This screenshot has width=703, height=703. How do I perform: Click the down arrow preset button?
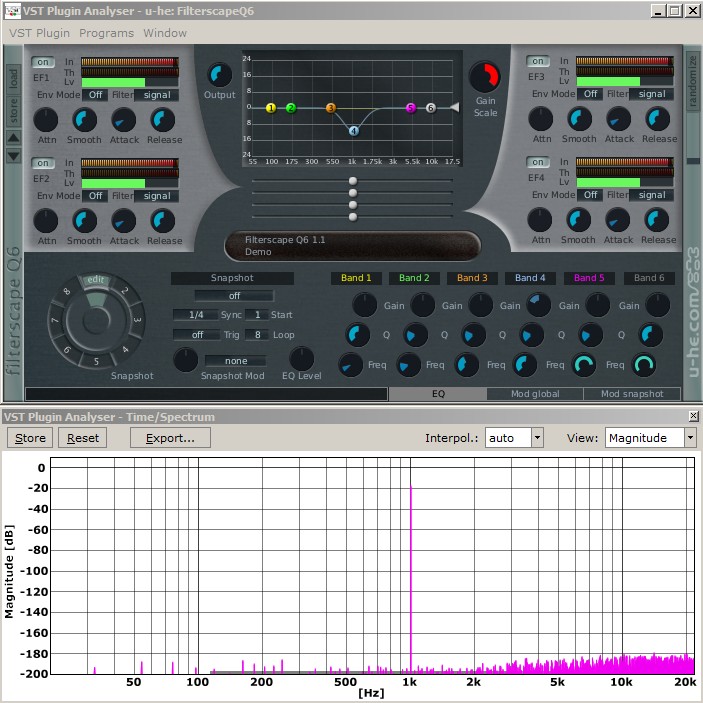click(13, 156)
